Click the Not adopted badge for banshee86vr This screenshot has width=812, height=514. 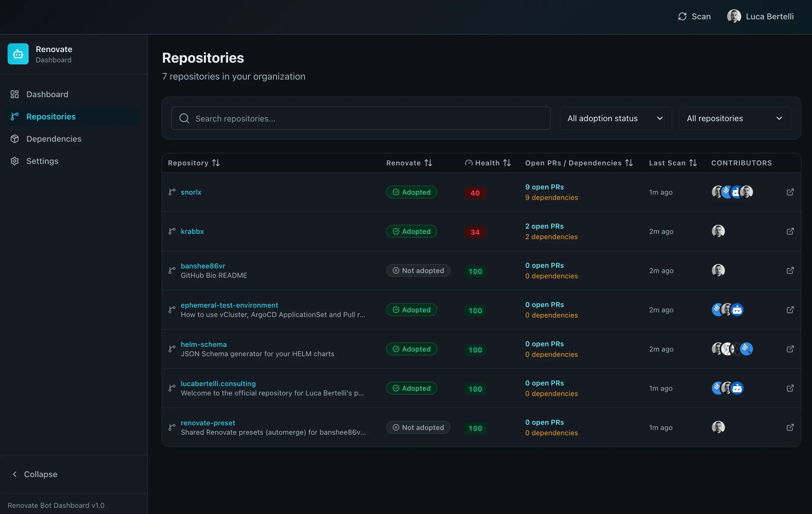click(x=418, y=270)
